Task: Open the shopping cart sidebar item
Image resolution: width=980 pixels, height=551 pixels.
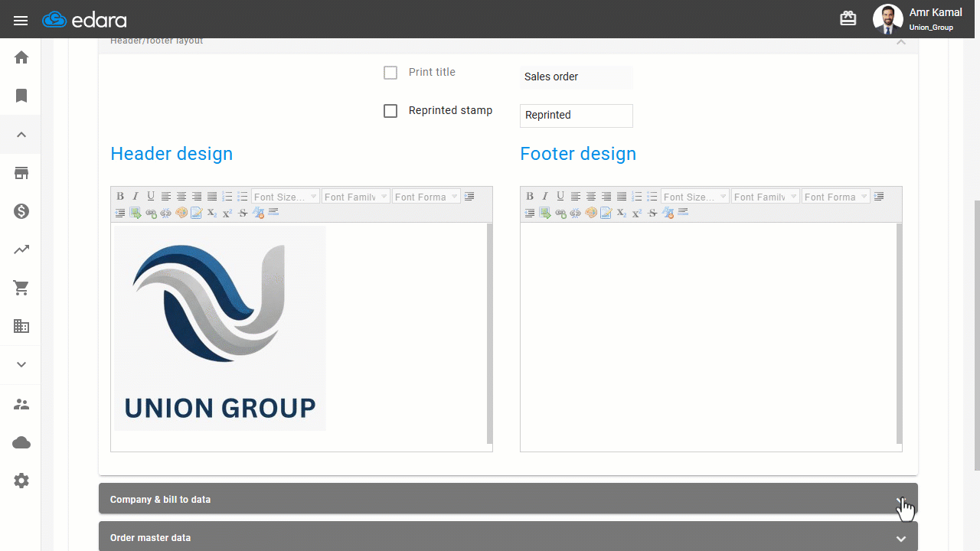Action: (x=21, y=288)
